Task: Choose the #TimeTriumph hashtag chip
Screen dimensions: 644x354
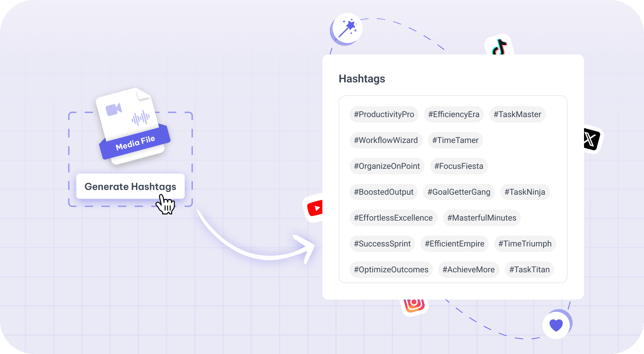Action: 525,244
